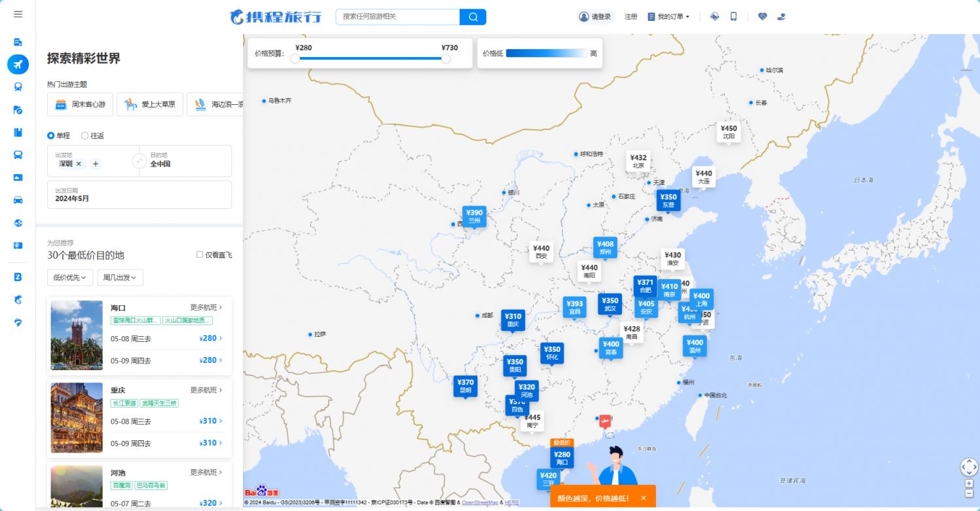Open the 海口 destination photo
This screenshot has height=511, width=980.
point(77,335)
